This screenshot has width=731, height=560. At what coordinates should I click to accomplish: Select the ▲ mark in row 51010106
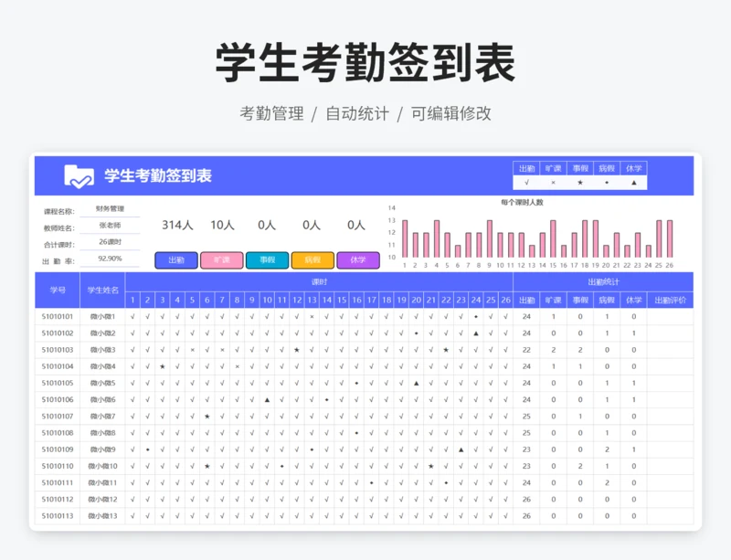coord(267,400)
